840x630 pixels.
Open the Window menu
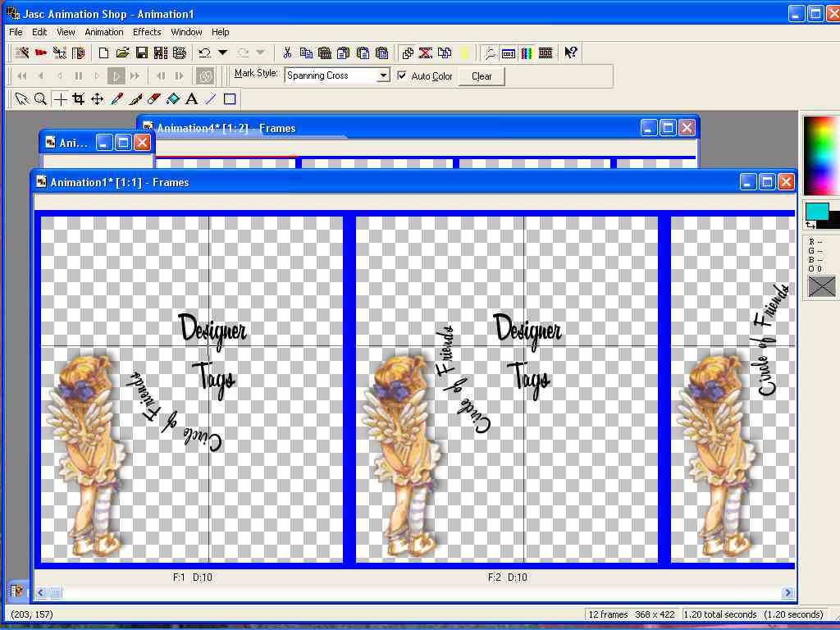coord(186,32)
